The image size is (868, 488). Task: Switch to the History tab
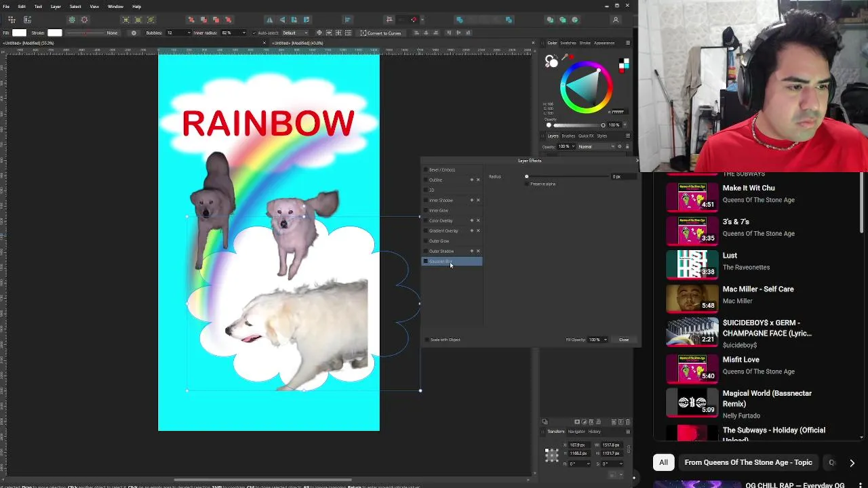click(x=594, y=431)
